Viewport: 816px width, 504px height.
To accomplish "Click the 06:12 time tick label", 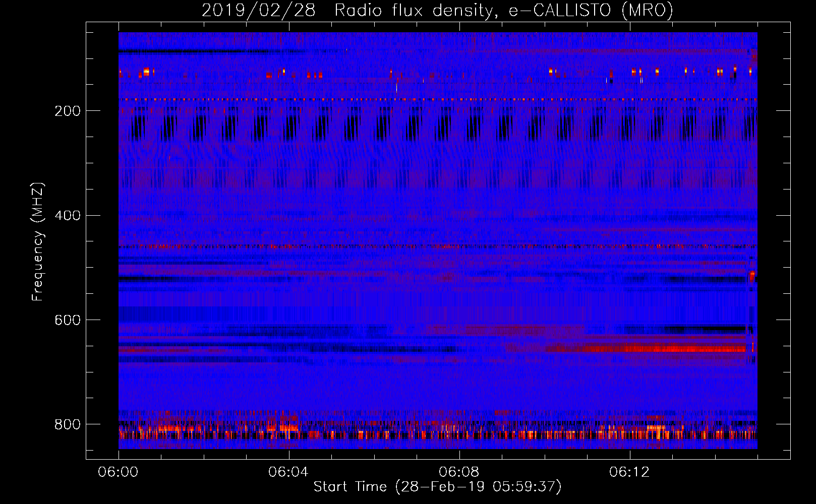I will 629,472.
